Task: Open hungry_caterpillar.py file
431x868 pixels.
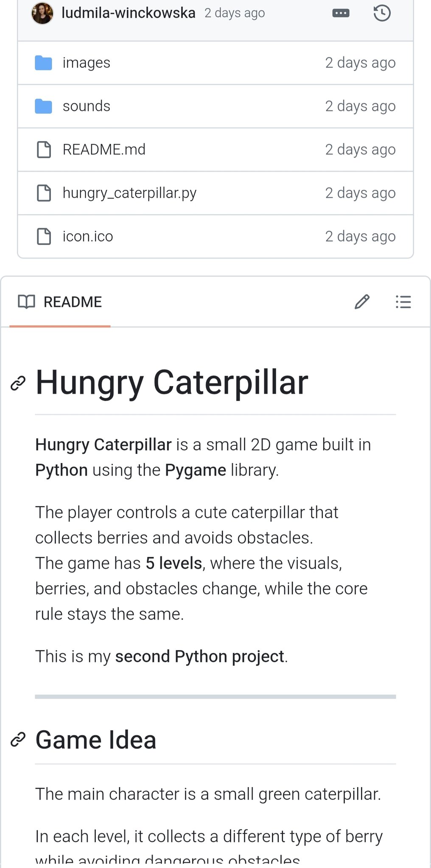Action: click(x=129, y=193)
